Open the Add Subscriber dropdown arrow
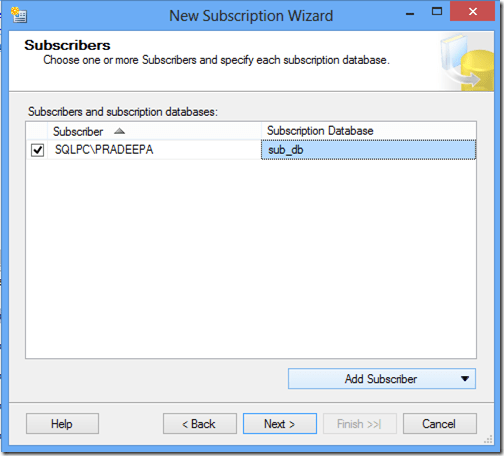The image size is (504, 456). coord(465,379)
